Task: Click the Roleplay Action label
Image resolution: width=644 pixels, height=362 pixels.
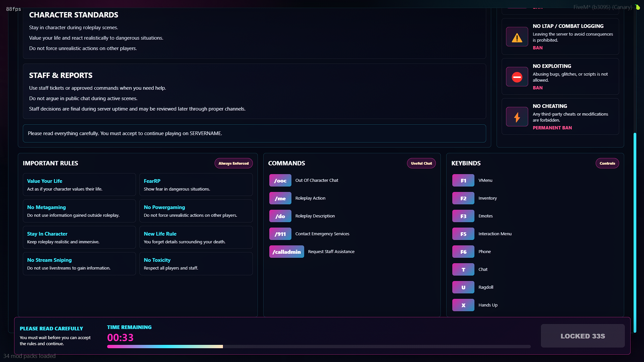Action: [310, 198]
